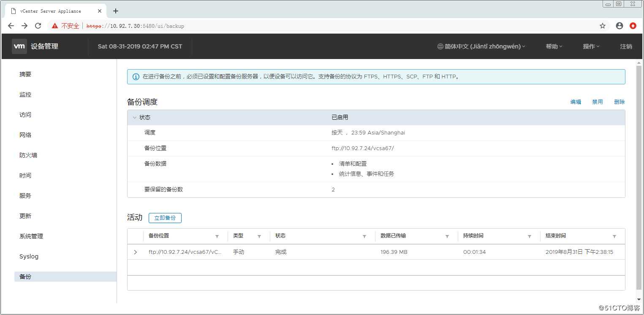Screen dimensions: 644x315
Task: Click 注销 to log out
Action: click(626, 46)
